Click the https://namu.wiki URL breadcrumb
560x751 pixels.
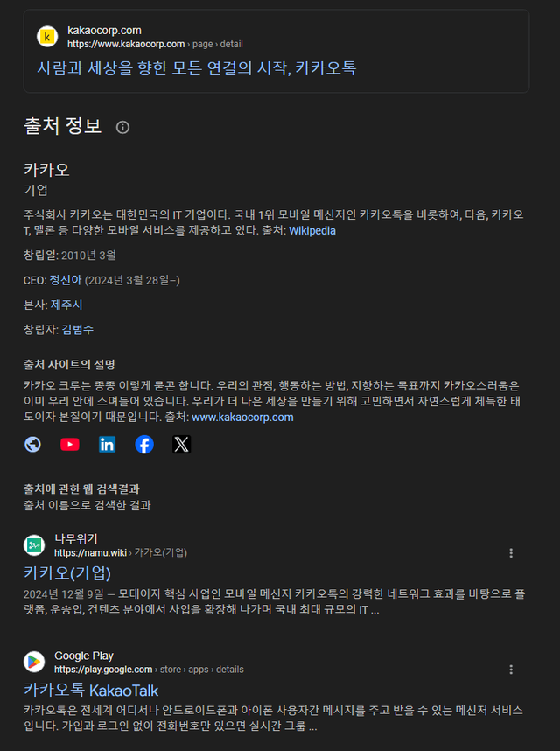pos(90,552)
